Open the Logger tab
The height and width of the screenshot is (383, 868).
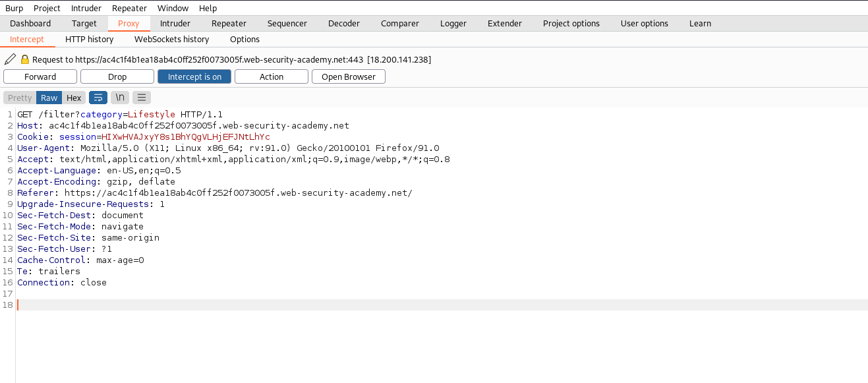[x=453, y=23]
